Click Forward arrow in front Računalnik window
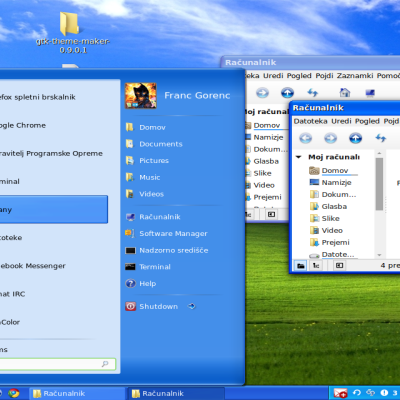The width and height of the screenshot is (400, 400). pyautogui.click(x=330, y=138)
